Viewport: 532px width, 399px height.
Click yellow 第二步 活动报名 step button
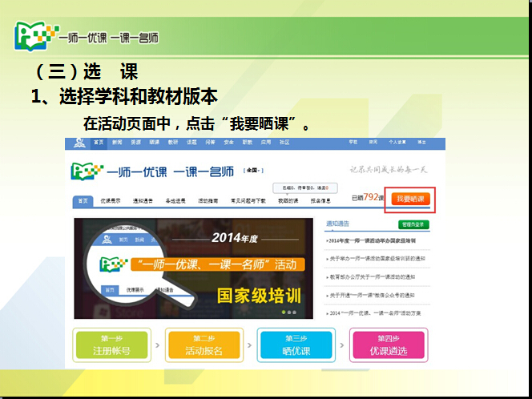click(204, 345)
